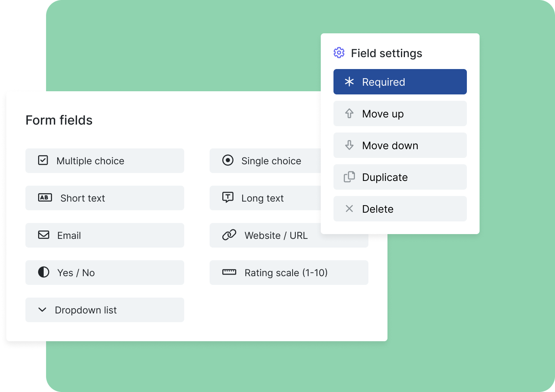Add a Long text field

pos(265,198)
